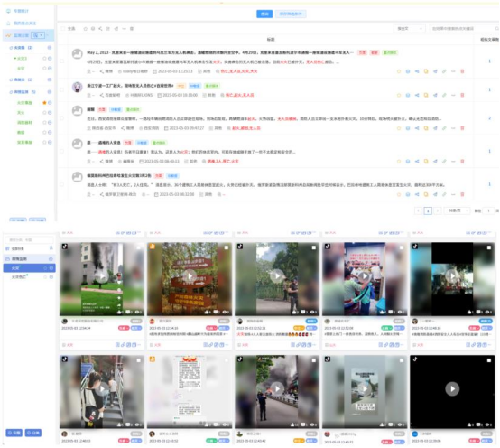
Task: Copy the 08:32:08 article with yellow copy icon
Action: [x=426, y=194]
